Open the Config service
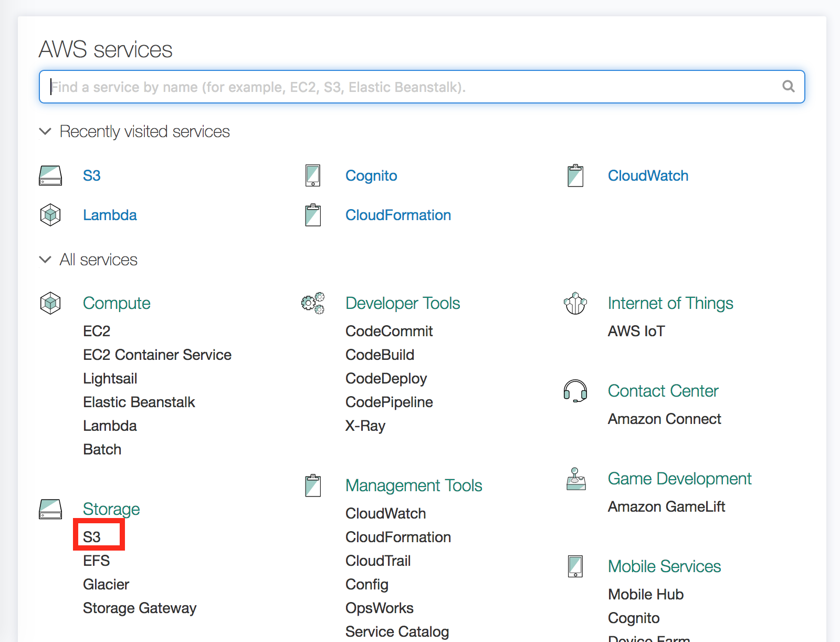 click(x=367, y=584)
